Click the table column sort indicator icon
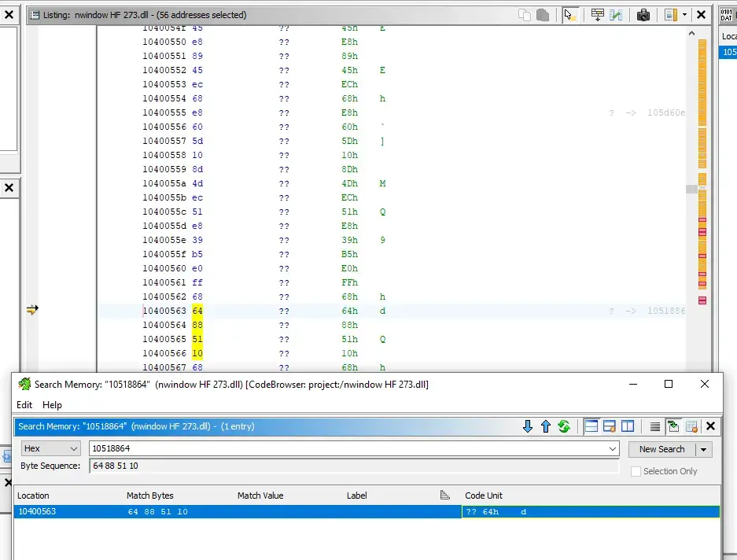The height and width of the screenshot is (560, 737). coord(444,496)
